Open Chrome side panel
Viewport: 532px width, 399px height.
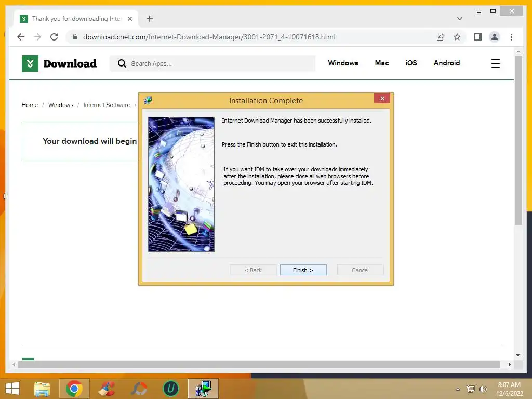[478, 37]
